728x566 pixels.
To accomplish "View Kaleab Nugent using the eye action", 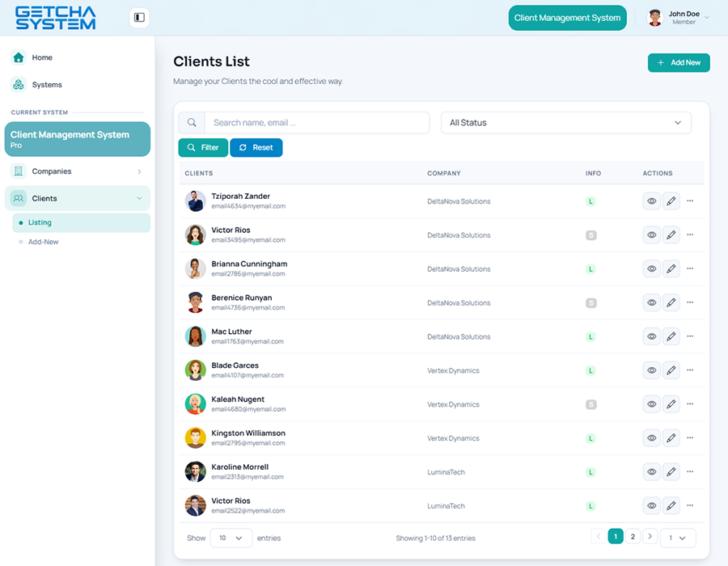I will pos(651,404).
